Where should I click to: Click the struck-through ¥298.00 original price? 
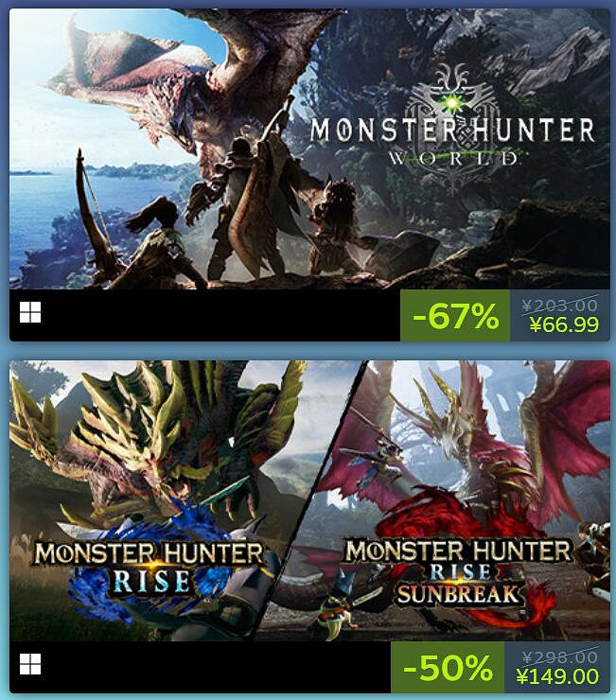(x=560, y=657)
